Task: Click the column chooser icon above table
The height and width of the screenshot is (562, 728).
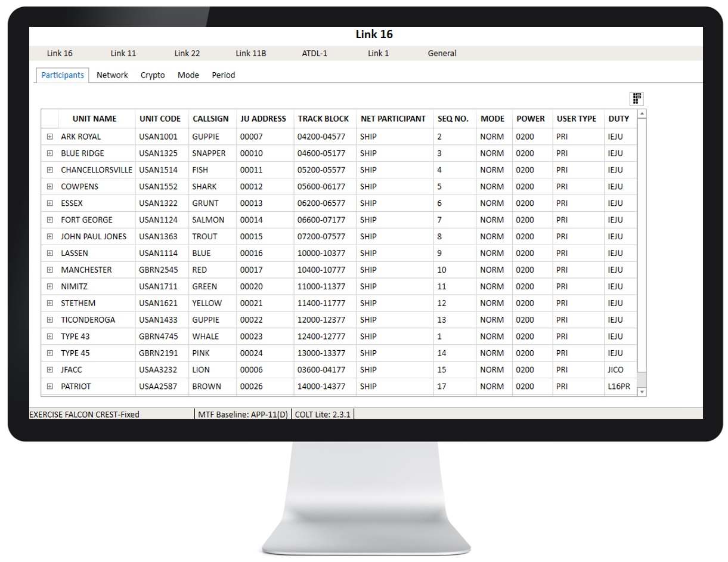Action: (637, 98)
